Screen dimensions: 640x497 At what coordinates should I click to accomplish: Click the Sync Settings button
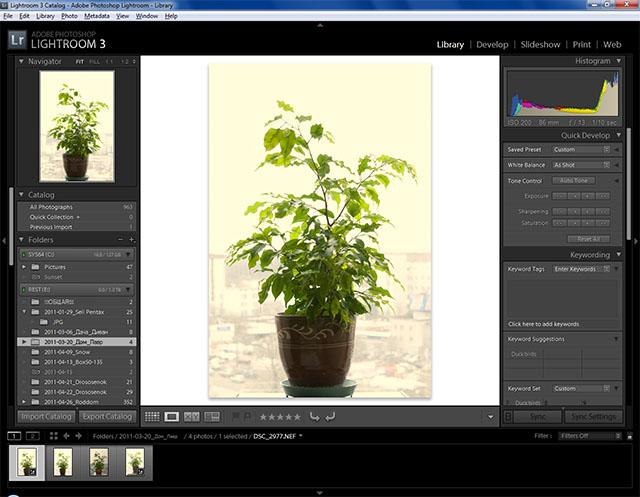[593, 417]
